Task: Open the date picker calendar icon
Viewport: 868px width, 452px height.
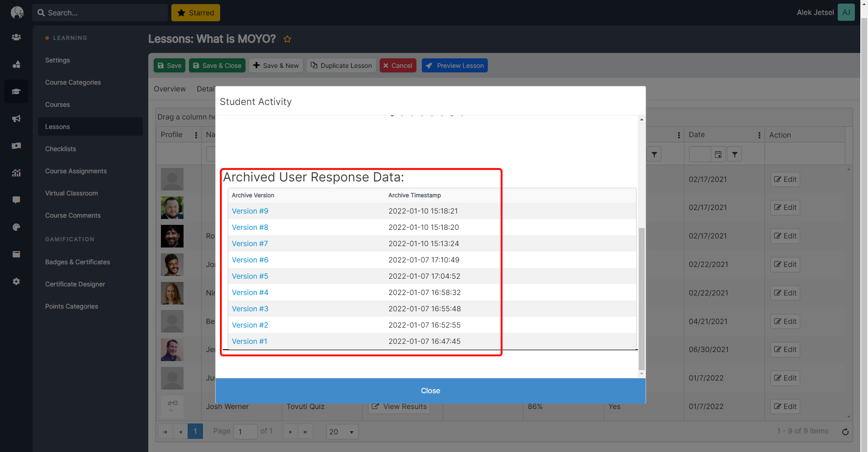Action: pyautogui.click(x=718, y=154)
